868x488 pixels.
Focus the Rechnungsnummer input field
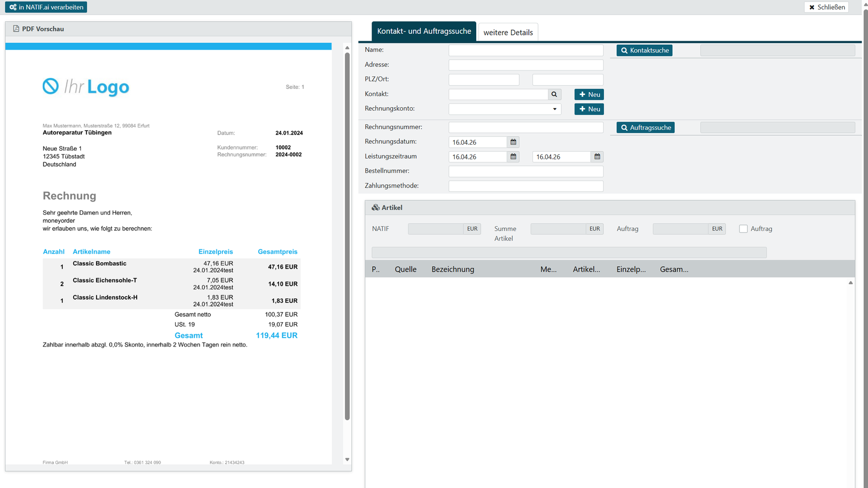526,127
